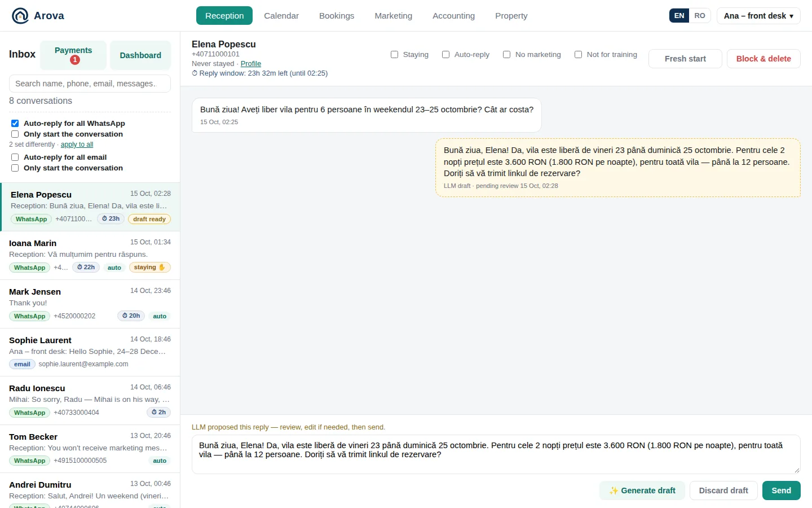Image resolution: width=812 pixels, height=508 pixels.
Task: Click into the reply text area
Action: tap(496, 454)
